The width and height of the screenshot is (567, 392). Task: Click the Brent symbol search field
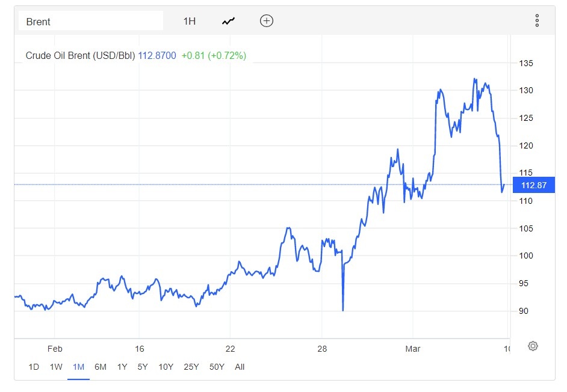90,21
